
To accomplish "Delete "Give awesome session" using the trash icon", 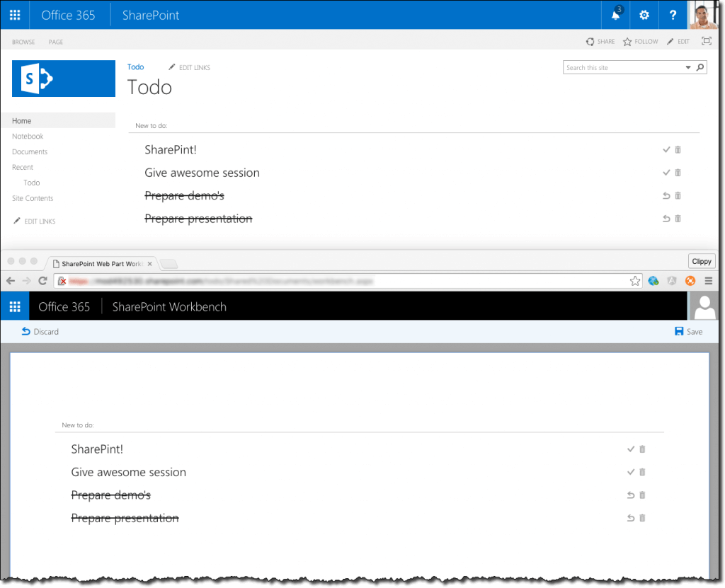I will point(678,173).
